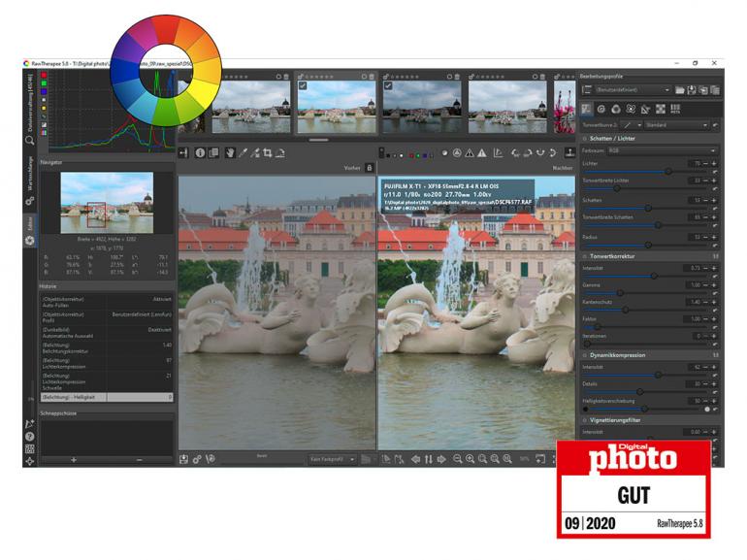Open the Transform tools tab
The height and width of the screenshot is (560, 747).
pyautogui.click(x=645, y=109)
